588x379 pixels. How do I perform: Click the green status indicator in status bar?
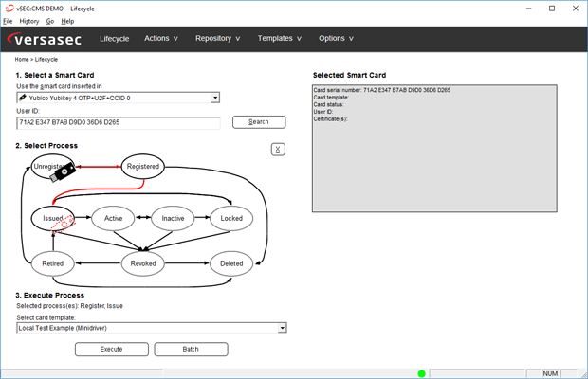coord(421,373)
